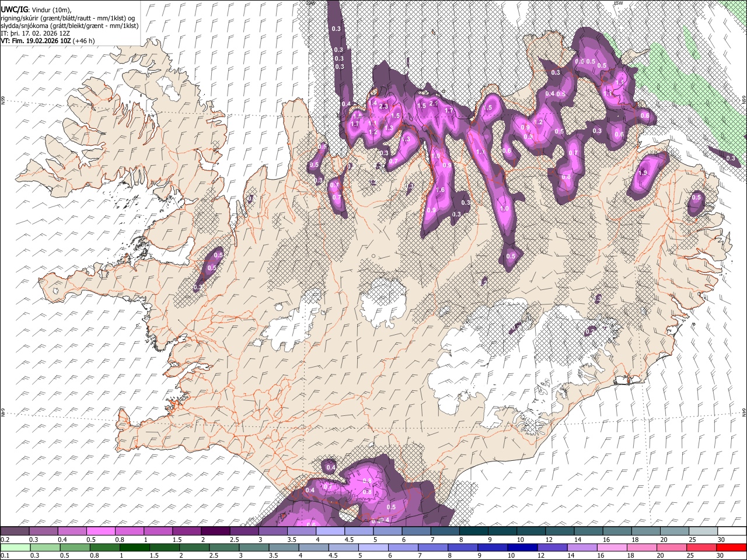Screen dimensions: 747x560
Task: Select the "rigning/skúrir (grænt/blátt/rautt - mm/1klst) og" line
Action: point(68,17)
